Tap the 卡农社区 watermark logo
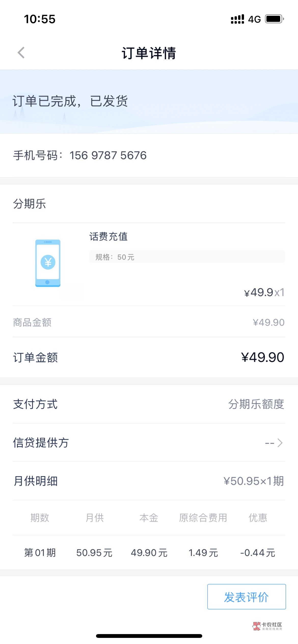This screenshot has height=644, width=298. 267,626
